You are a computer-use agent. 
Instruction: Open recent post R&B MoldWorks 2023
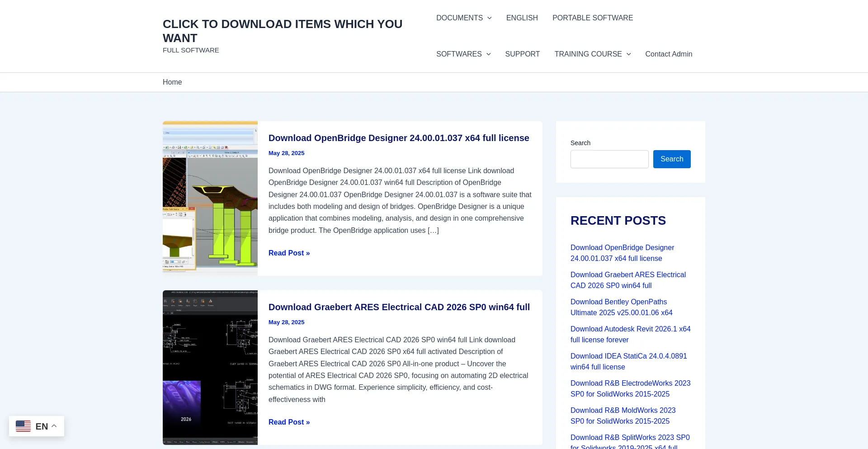[x=623, y=416]
